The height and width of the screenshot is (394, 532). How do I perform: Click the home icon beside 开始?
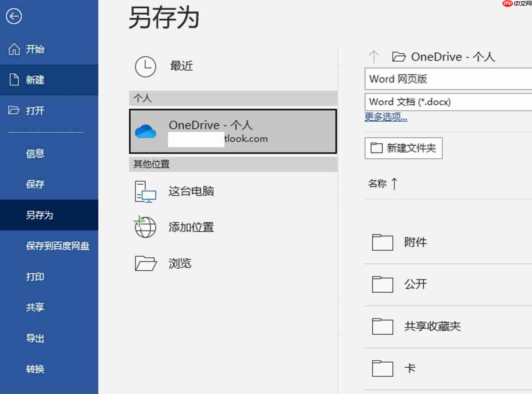(14, 49)
